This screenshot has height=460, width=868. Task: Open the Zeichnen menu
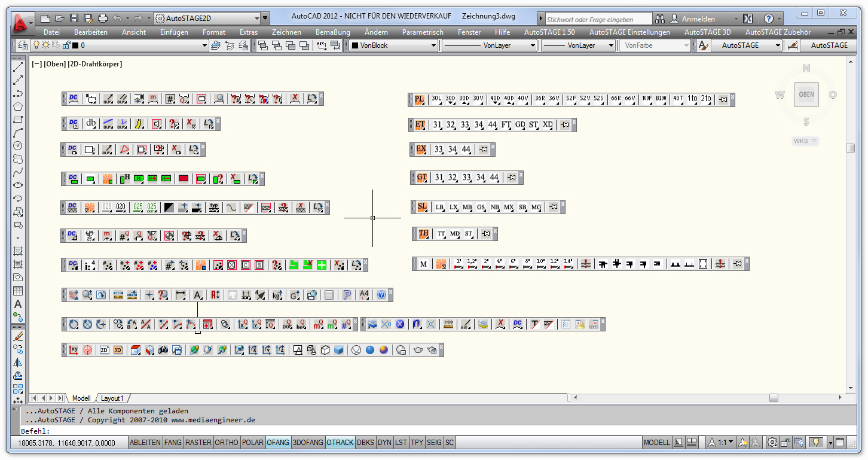[x=286, y=32]
